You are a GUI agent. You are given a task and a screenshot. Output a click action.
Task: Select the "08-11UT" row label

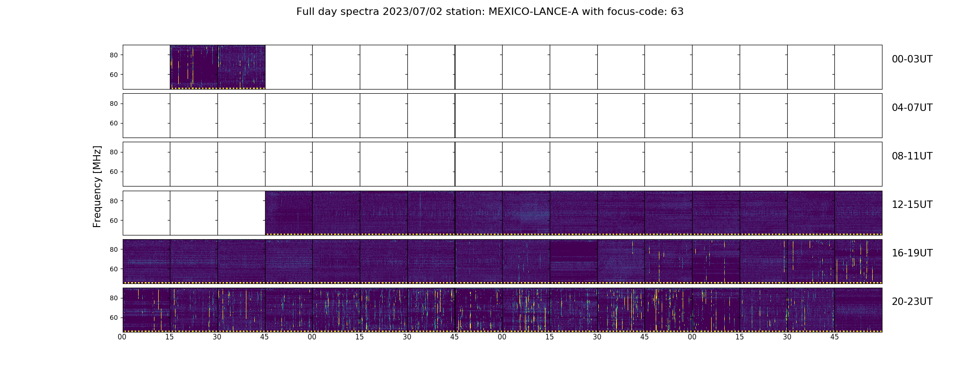tap(912, 156)
